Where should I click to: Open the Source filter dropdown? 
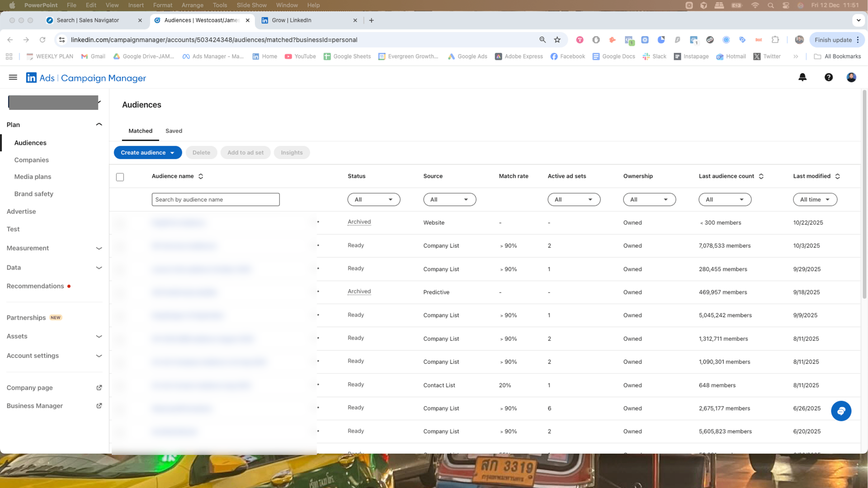(449, 199)
